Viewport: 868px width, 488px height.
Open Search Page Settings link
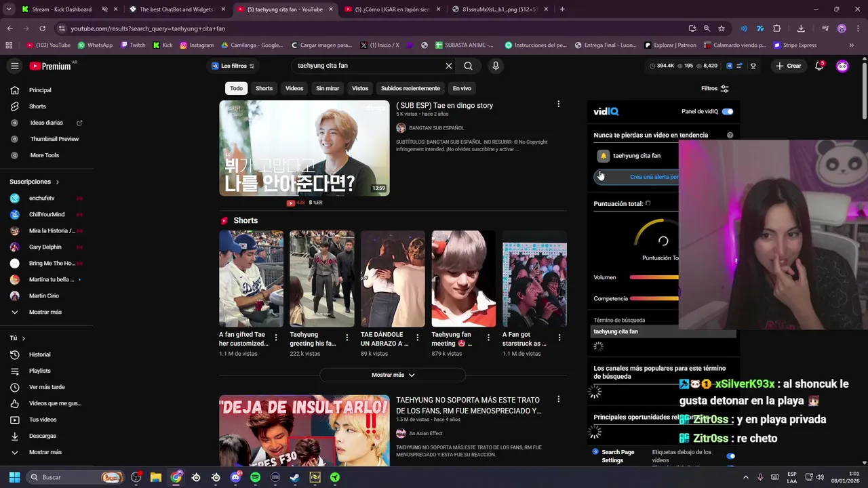tap(617, 456)
